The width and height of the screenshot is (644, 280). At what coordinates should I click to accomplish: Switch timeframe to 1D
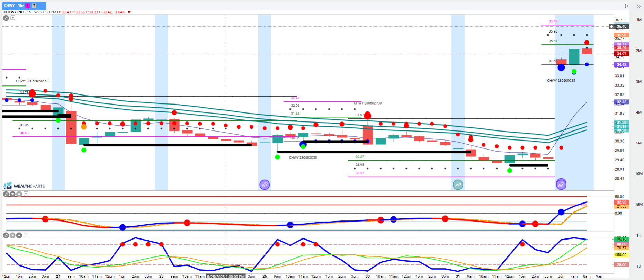coord(639,266)
